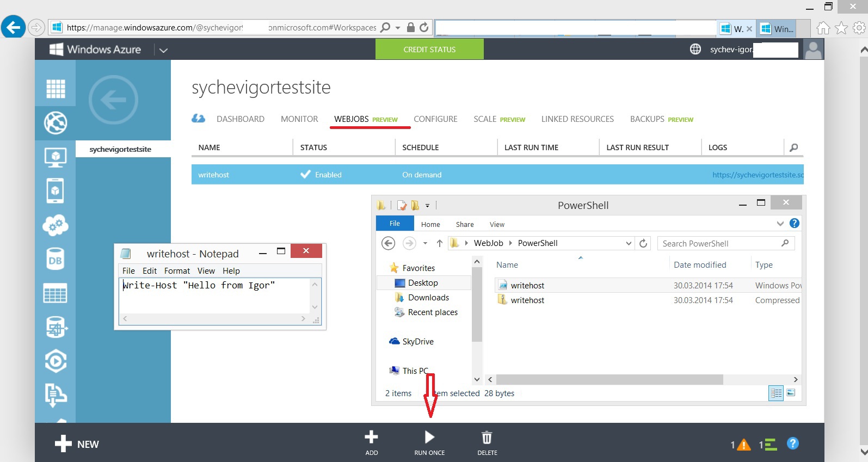Open the Explorer quick access toolbar dropdown

[427, 206]
